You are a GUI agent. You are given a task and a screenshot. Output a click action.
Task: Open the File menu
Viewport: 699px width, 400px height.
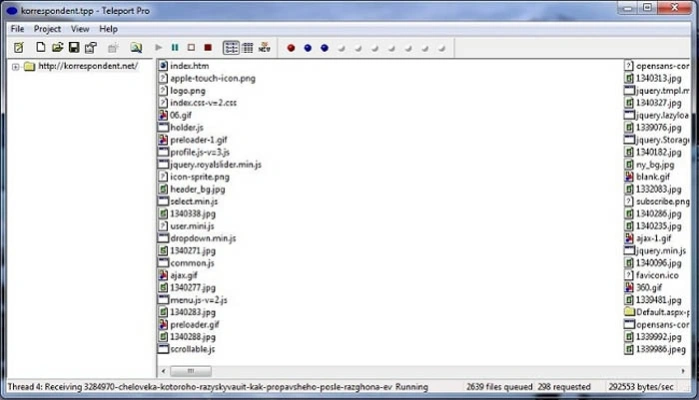click(x=17, y=29)
